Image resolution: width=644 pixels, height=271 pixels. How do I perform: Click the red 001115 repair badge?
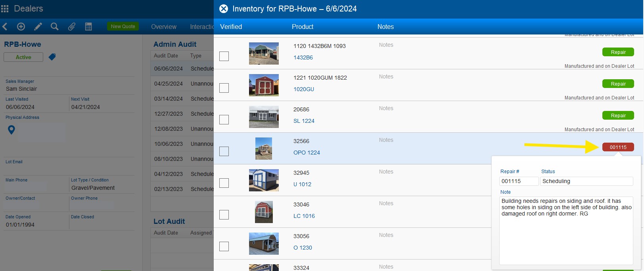click(x=618, y=147)
